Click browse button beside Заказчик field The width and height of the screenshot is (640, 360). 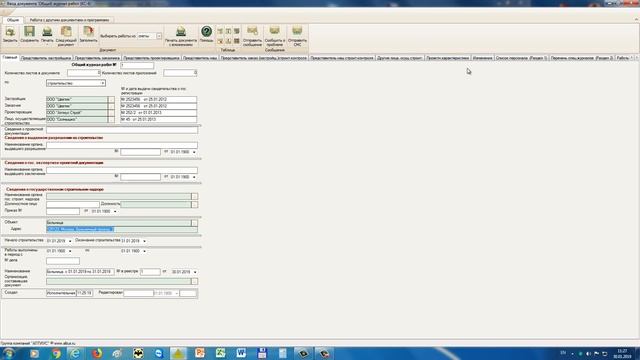click(x=111, y=106)
